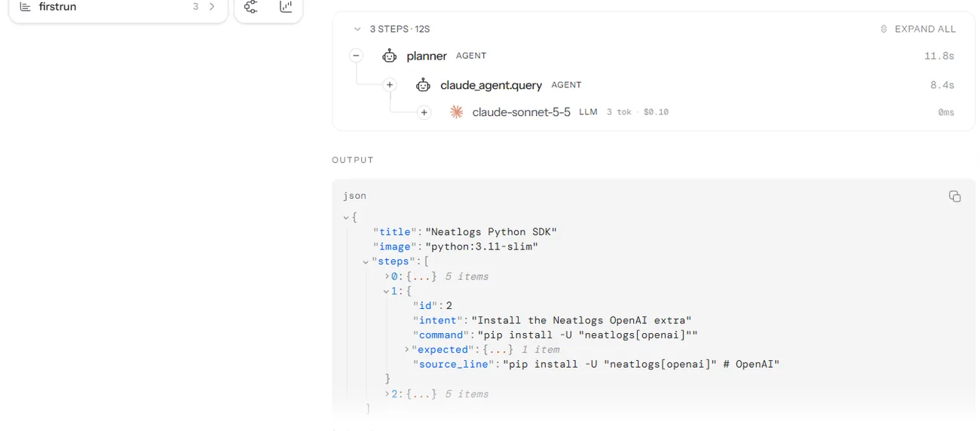Collapse the "steps" array

[x=366, y=262]
